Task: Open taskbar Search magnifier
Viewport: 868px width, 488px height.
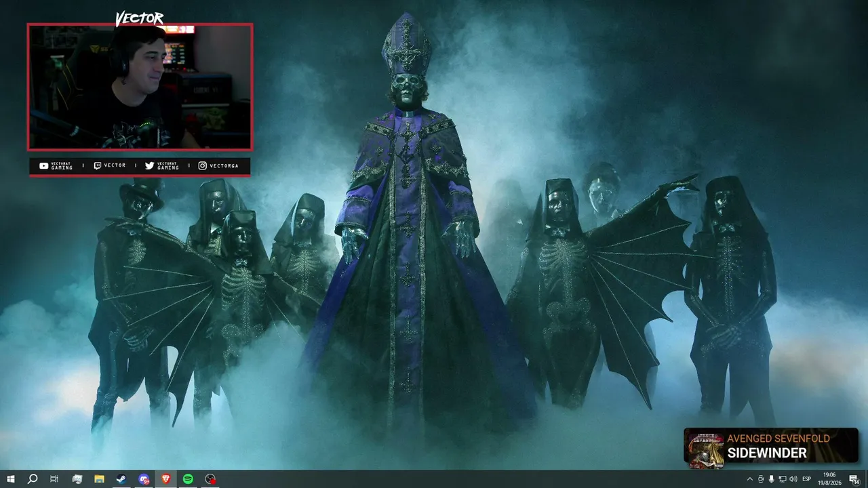Action: 32,479
